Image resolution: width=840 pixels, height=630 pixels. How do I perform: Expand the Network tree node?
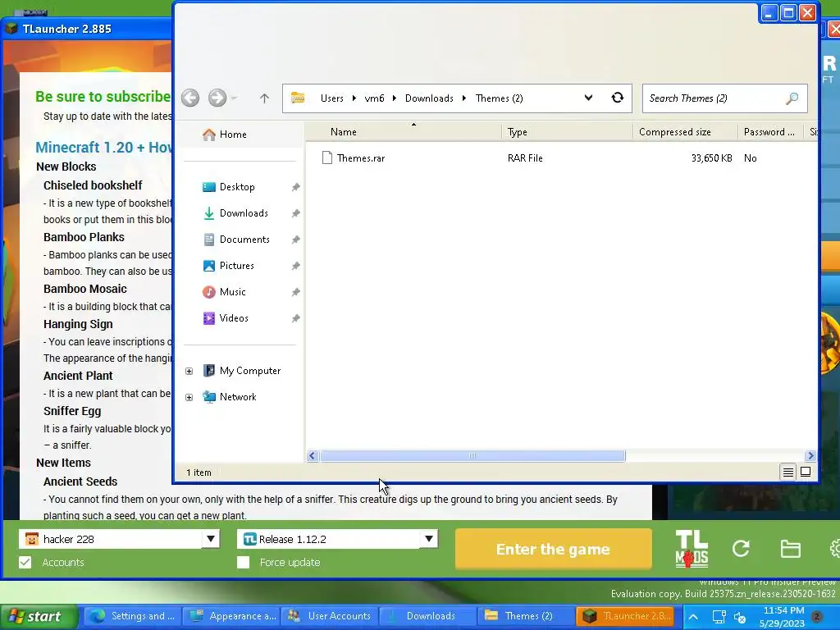click(x=189, y=398)
